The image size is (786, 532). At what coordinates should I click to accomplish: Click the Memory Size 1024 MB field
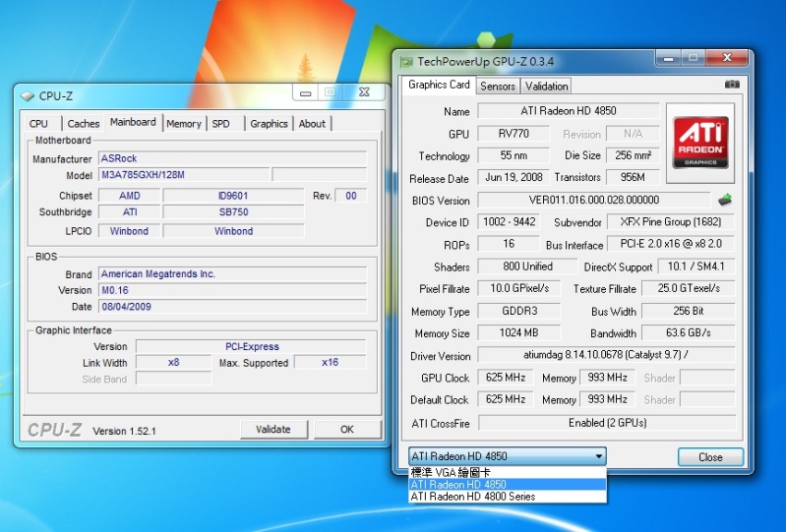point(519,332)
